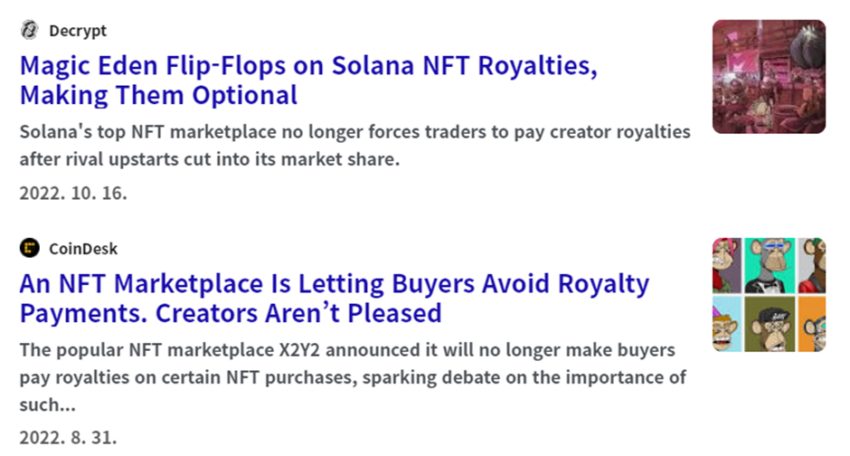The height and width of the screenshot is (456, 850).
Task: Open the Magic Eden Flip-Flops headline
Action: (308, 80)
